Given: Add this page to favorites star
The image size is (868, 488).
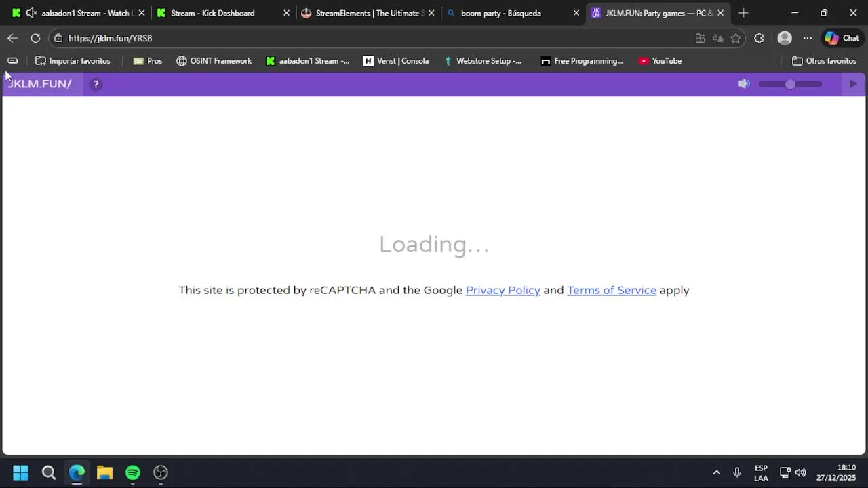Looking at the screenshot, I should tap(736, 38).
